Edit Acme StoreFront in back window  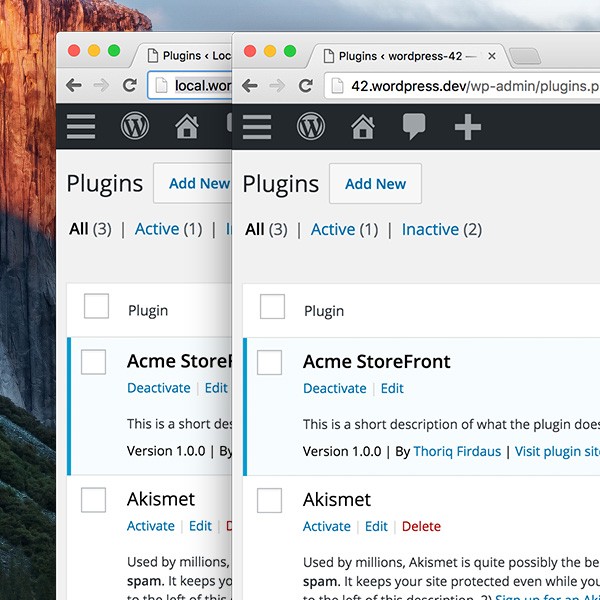click(216, 388)
